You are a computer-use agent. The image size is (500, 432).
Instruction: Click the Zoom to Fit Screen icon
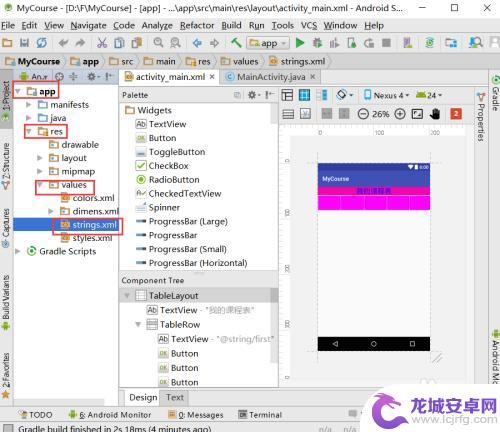point(417,114)
